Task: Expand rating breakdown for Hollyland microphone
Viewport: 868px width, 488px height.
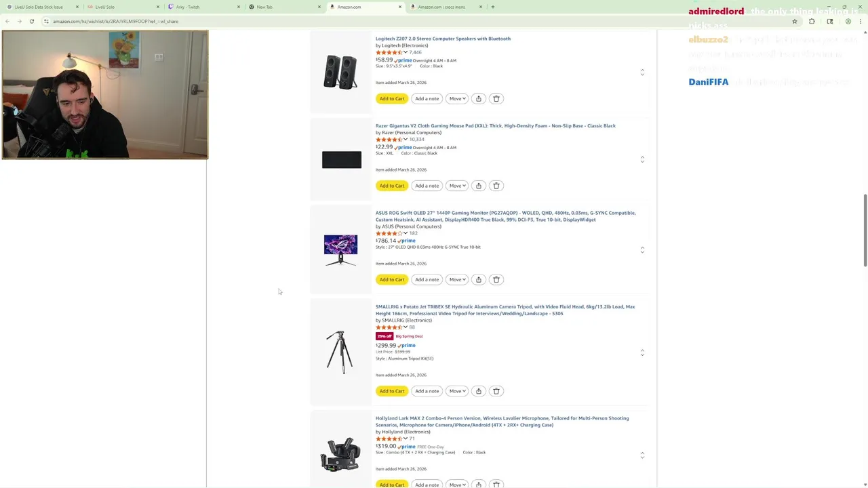Action: pos(406,439)
